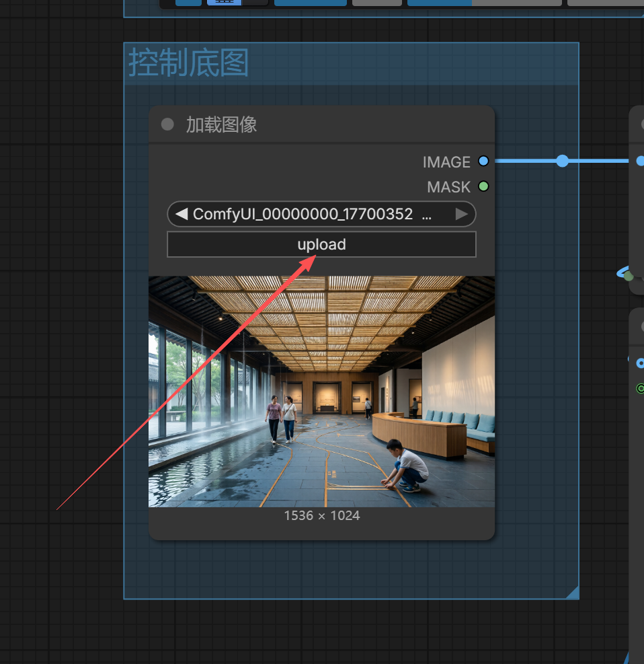This screenshot has height=664, width=644.
Task: Click the MASK output label
Action: pos(448,187)
